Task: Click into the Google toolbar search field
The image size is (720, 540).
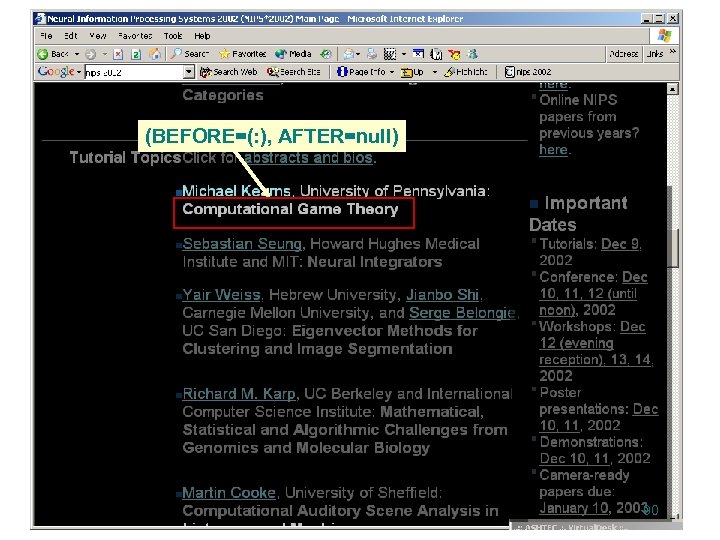Action: click(x=134, y=73)
